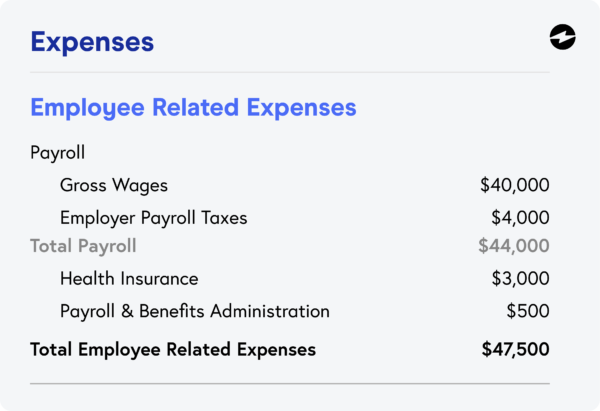
Task: Click the standalone Payroll category label
Action: pos(58,154)
